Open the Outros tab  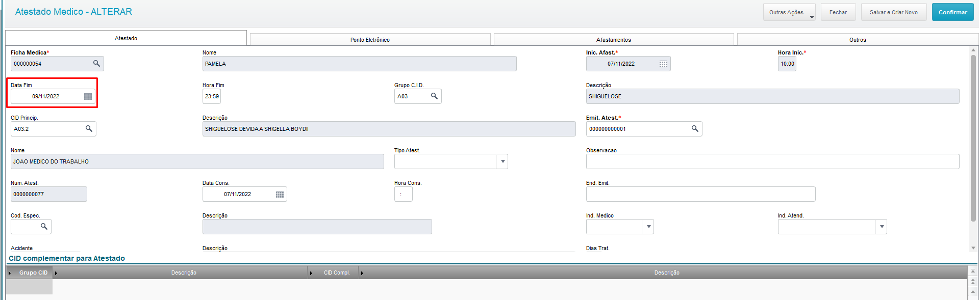click(x=858, y=40)
